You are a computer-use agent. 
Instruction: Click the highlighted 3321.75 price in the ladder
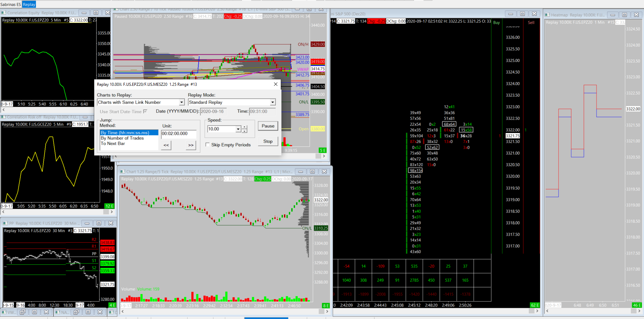513,136
